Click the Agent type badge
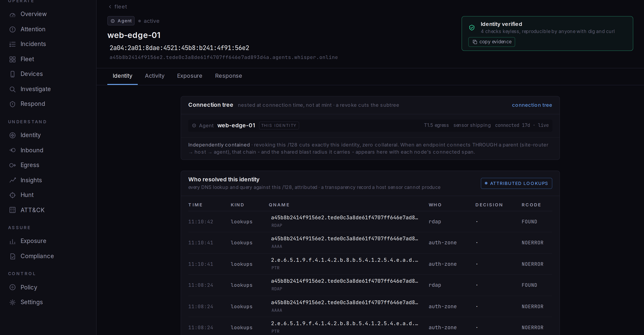Image resolution: width=644 pixels, height=335 pixels. click(121, 21)
